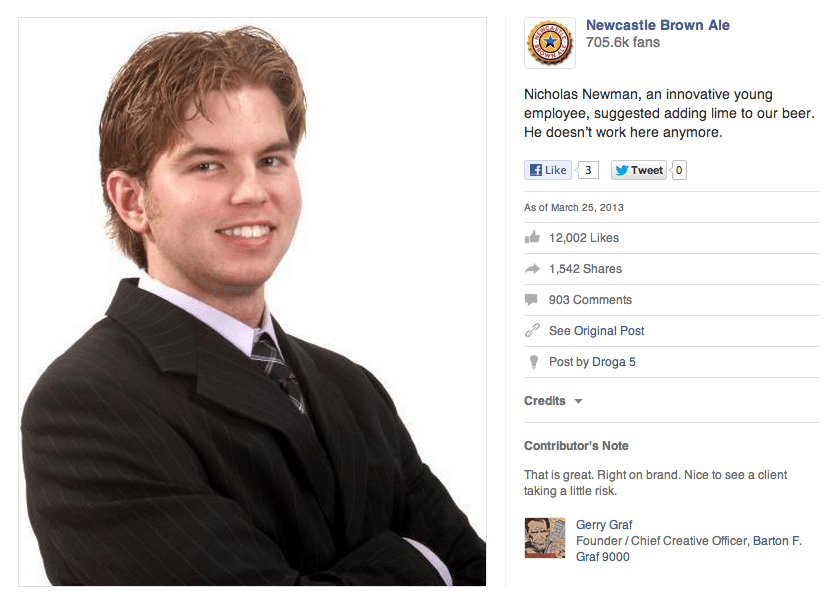Click the Credits heading
Screen dimensions: 833x604
click(x=545, y=401)
